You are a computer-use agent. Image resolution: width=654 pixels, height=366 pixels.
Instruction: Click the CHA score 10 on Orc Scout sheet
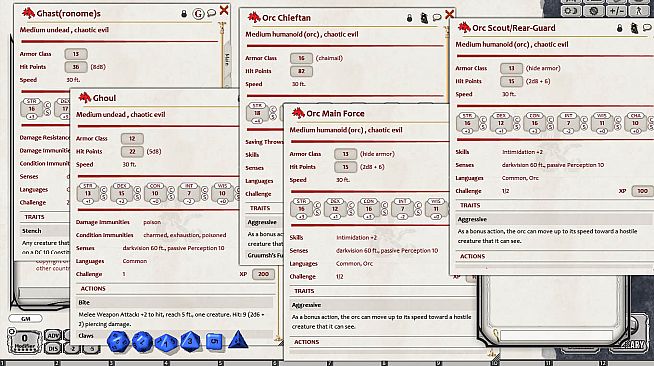click(x=635, y=123)
